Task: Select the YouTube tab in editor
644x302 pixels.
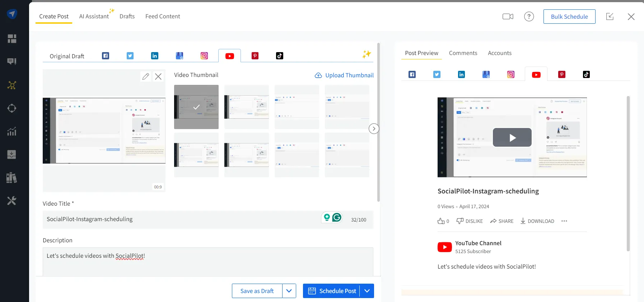Action: [230, 56]
